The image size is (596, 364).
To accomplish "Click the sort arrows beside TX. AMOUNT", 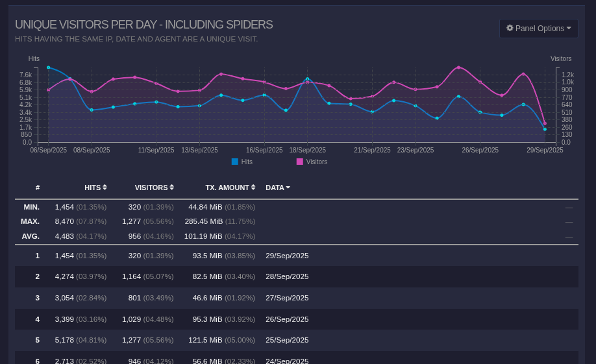I will pyautogui.click(x=253, y=188).
